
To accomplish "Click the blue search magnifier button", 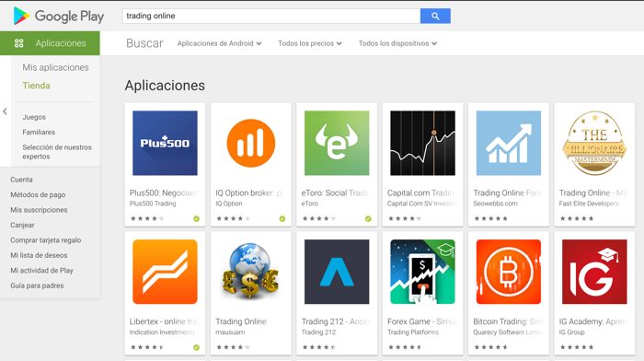I will click(x=435, y=16).
